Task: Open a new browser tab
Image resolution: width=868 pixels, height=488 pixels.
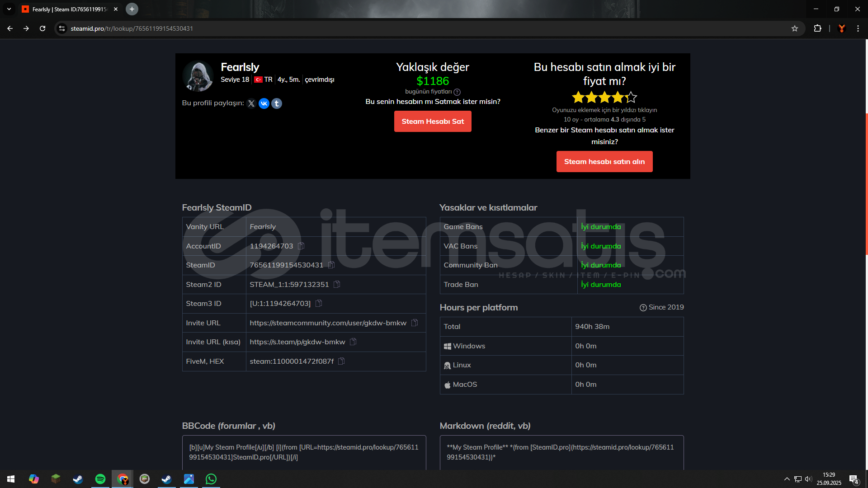Action: tap(132, 9)
